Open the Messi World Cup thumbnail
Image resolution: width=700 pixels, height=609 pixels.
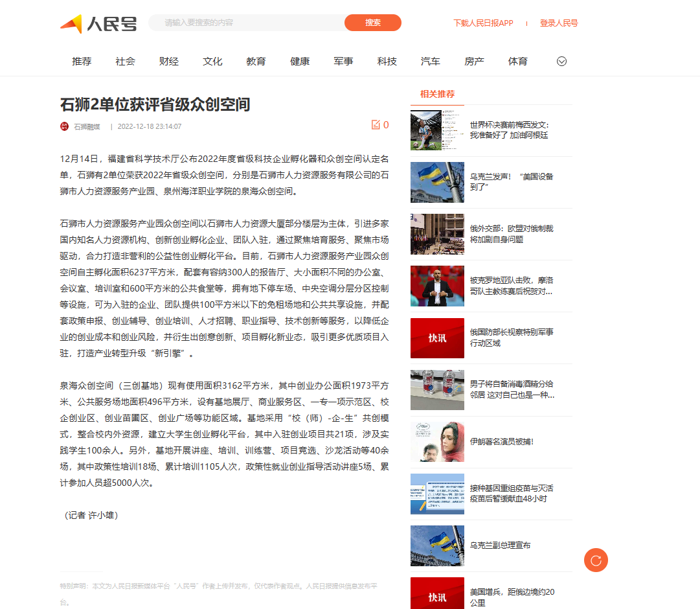pyautogui.click(x=437, y=130)
